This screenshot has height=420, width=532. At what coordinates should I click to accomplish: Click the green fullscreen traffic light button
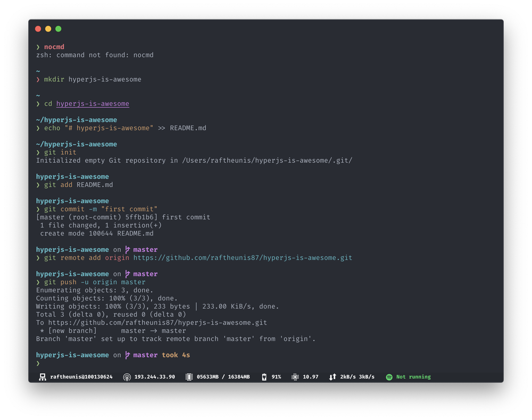pos(58,29)
